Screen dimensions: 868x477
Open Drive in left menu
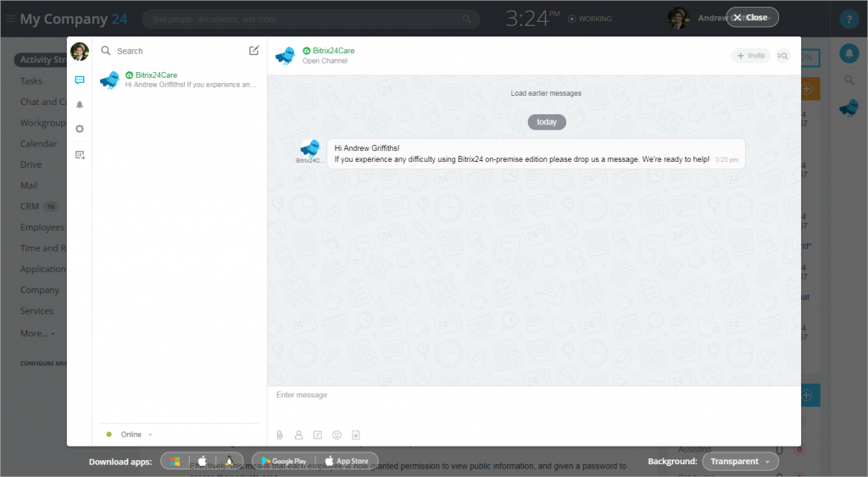coord(31,164)
